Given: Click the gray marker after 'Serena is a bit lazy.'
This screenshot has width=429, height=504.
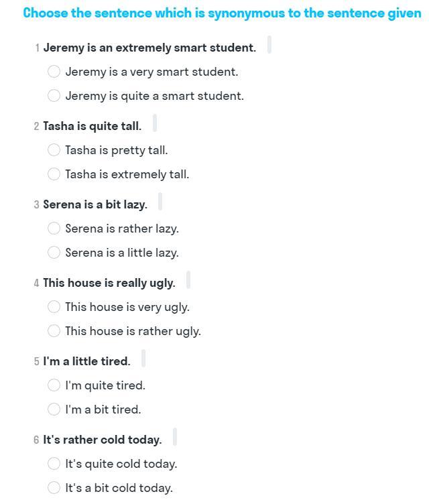Looking at the screenshot, I should 160,201.
